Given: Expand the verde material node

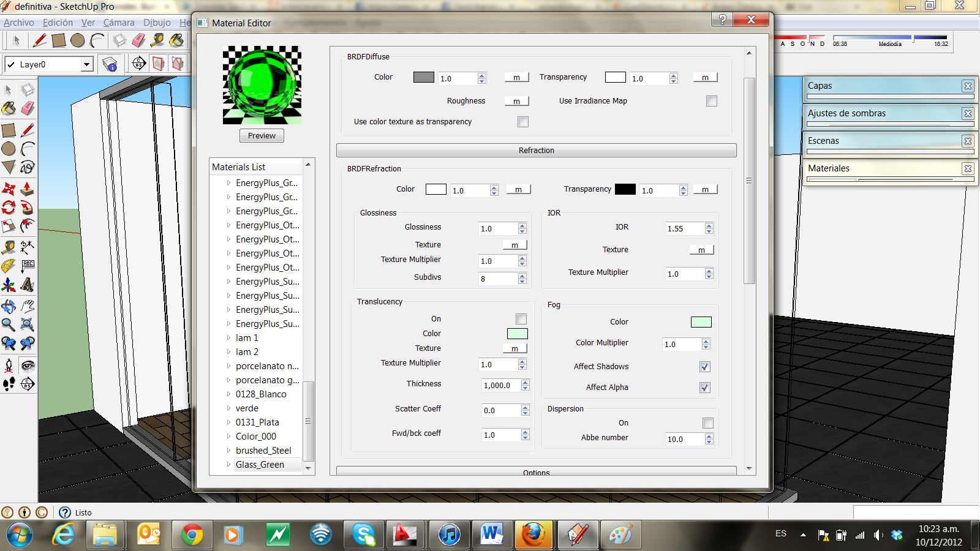Looking at the screenshot, I should point(228,408).
